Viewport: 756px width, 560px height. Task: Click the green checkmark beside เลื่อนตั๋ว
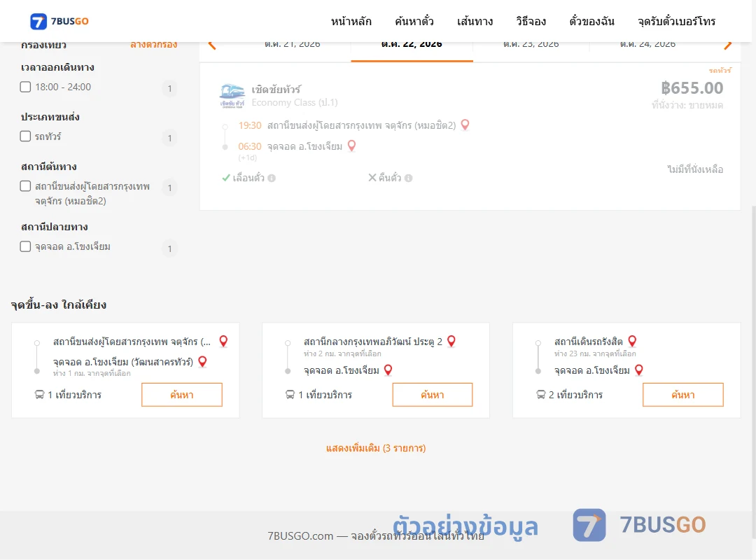pyautogui.click(x=225, y=178)
